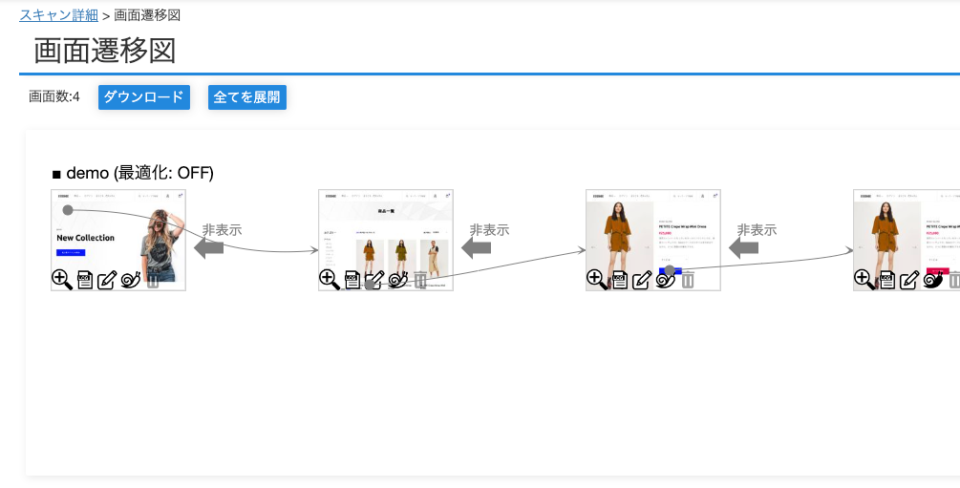960x488 pixels.
Task: Select the fourth screen thumbnail at right edge
Action: 907,240
